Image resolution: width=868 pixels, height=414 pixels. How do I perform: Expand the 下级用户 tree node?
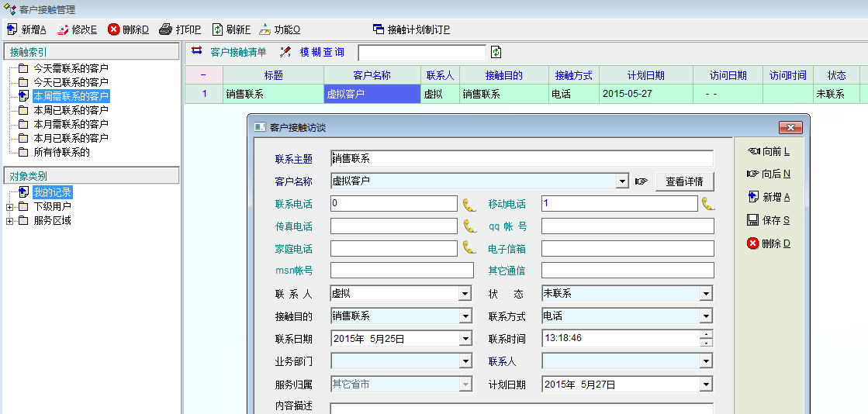click(x=9, y=207)
